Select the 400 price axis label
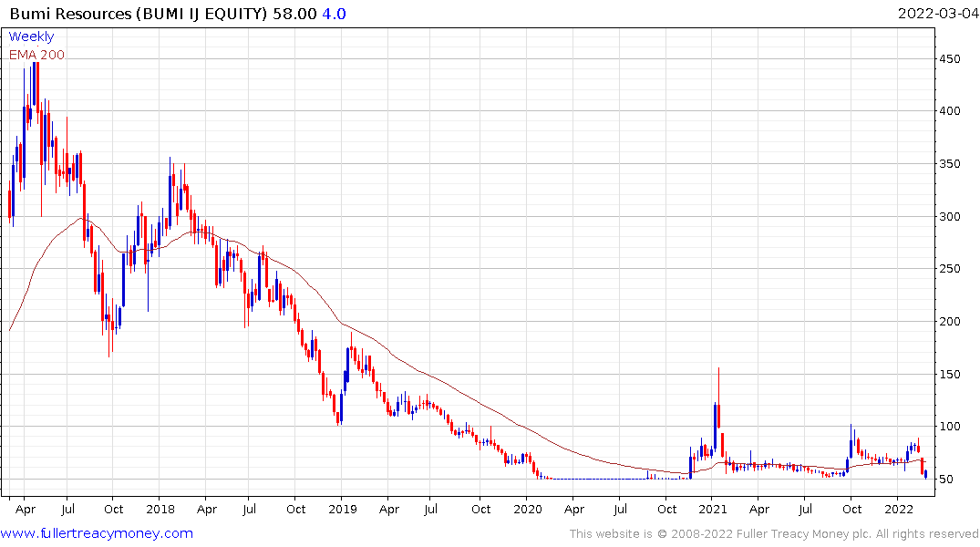Viewport: 980px width, 547px height. tap(950, 110)
